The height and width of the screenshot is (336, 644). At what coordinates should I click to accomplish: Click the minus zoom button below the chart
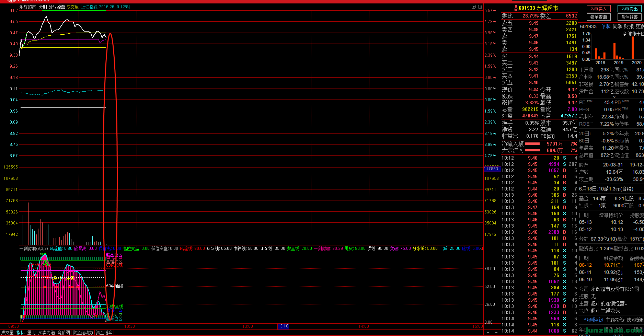[496, 333]
